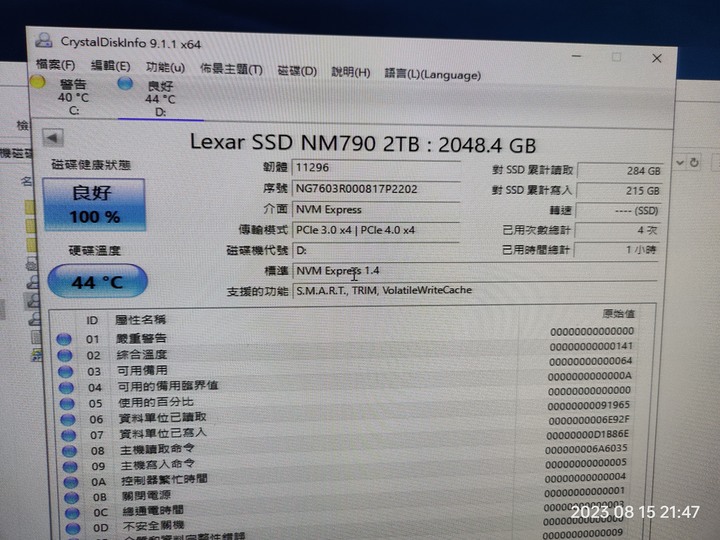This screenshot has width=720, height=540.
Task: Select the 不安全關機 attribute row text
Action: 154,526
